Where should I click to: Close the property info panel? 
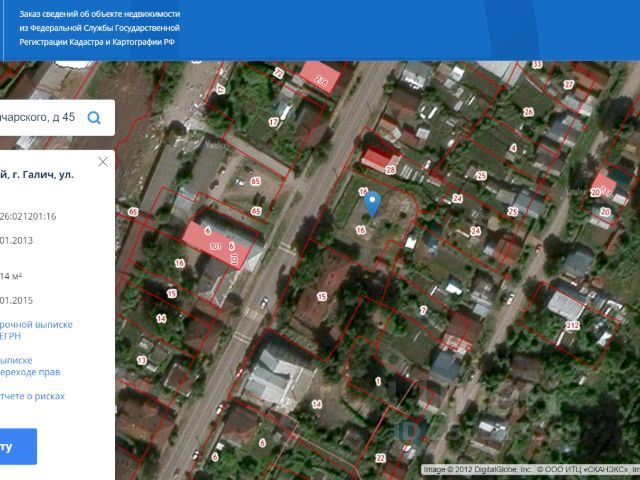coord(103,161)
